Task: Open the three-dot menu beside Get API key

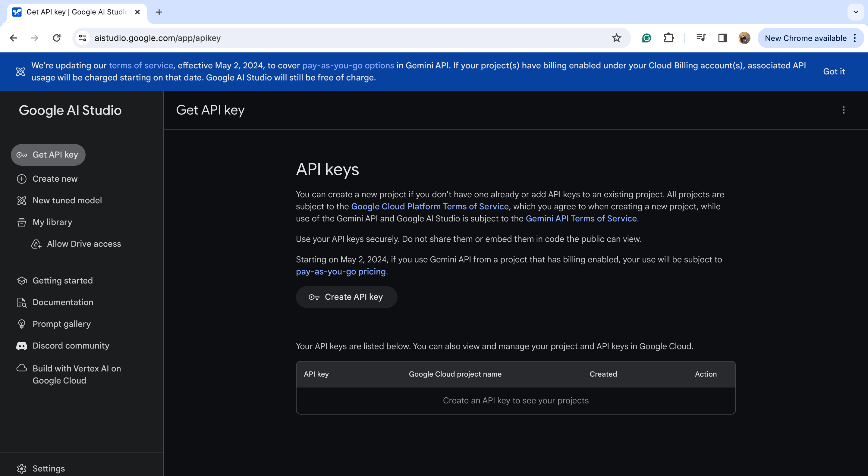Action: click(x=843, y=110)
